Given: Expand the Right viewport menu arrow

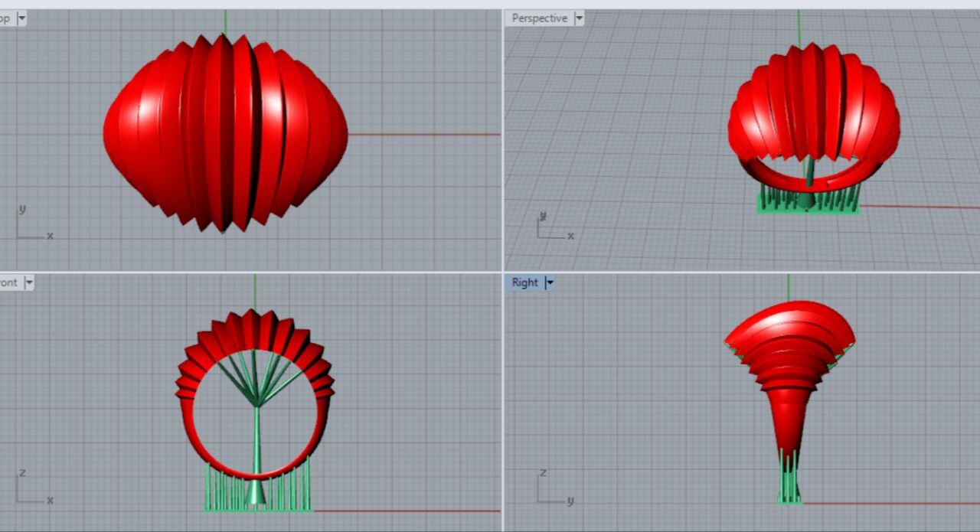Looking at the screenshot, I should (x=549, y=283).
